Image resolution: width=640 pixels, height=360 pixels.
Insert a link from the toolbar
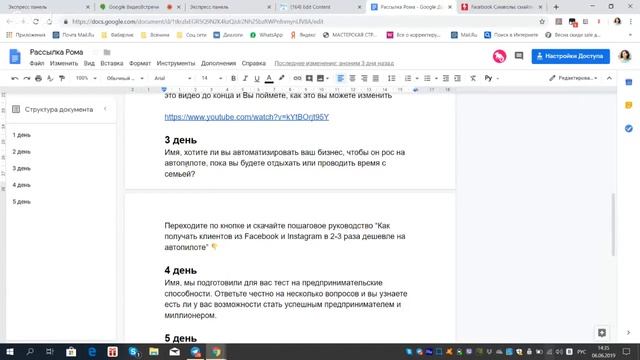click(297, 78)
